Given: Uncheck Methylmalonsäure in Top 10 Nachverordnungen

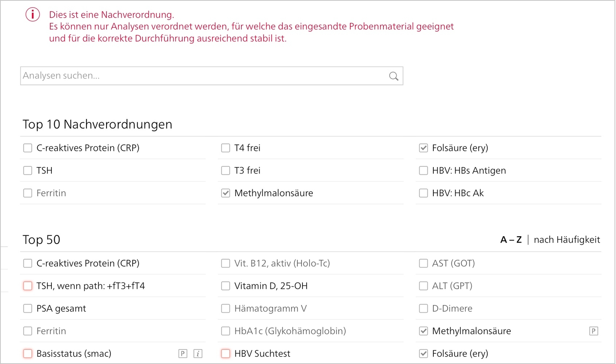Looking at the screenshot, I should point(225,193).
